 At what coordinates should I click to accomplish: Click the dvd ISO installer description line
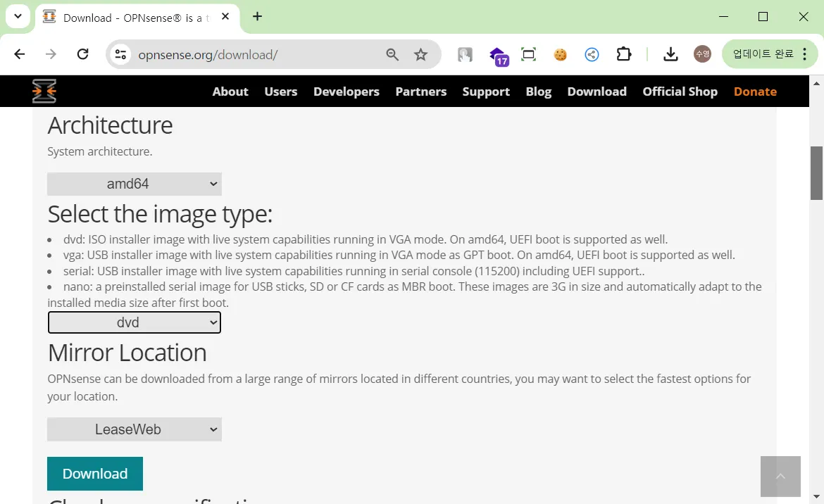[x=366, y=239]
